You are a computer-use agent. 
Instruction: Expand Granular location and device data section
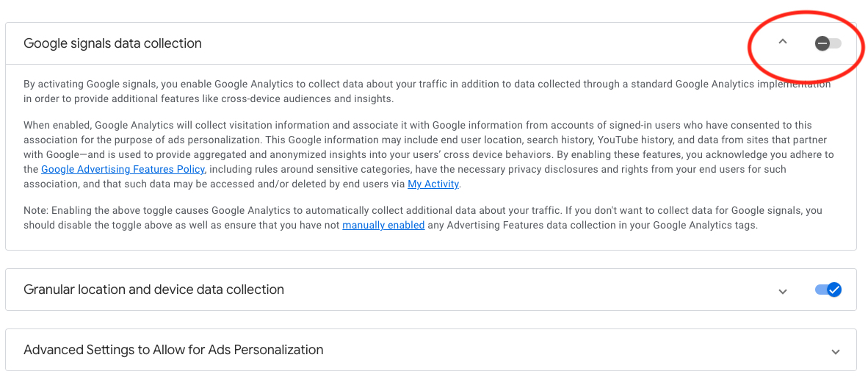tap(782, 290)
